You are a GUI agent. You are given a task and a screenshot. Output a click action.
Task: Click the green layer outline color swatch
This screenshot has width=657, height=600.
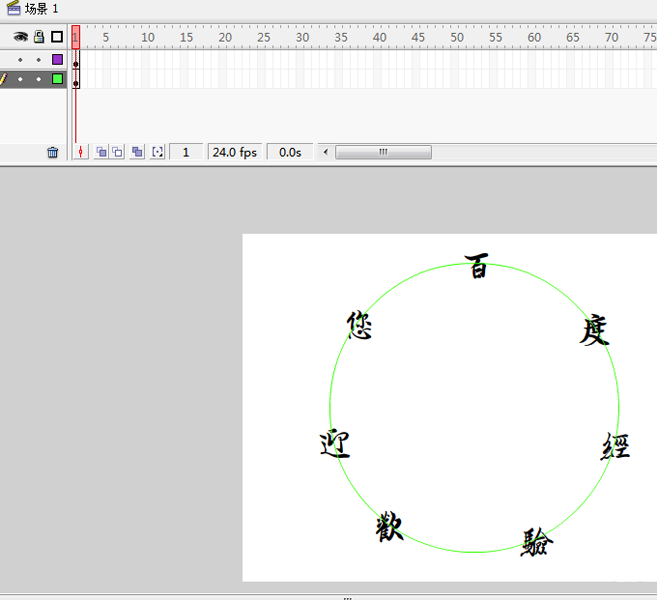(x=57, y=79)
